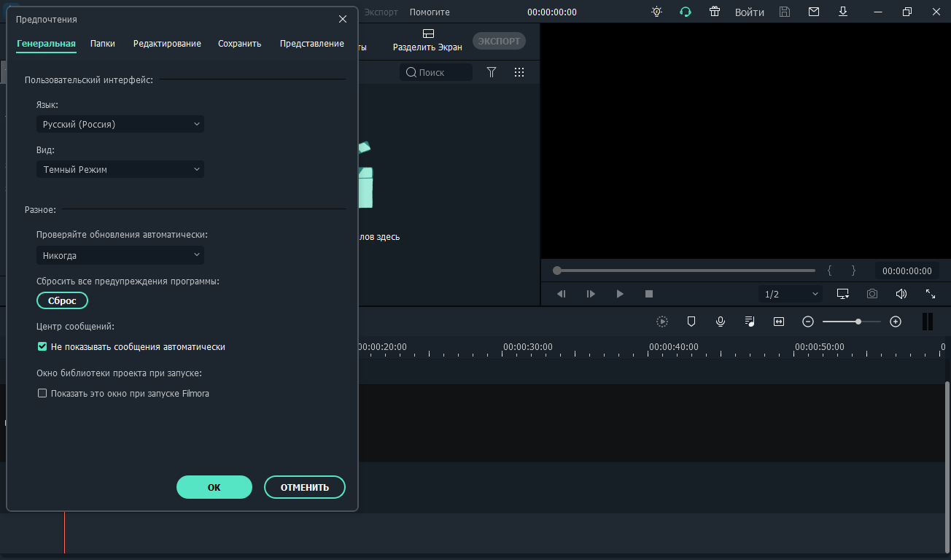Click the ОТМЕНИТЬ button

tap(304, 487)
